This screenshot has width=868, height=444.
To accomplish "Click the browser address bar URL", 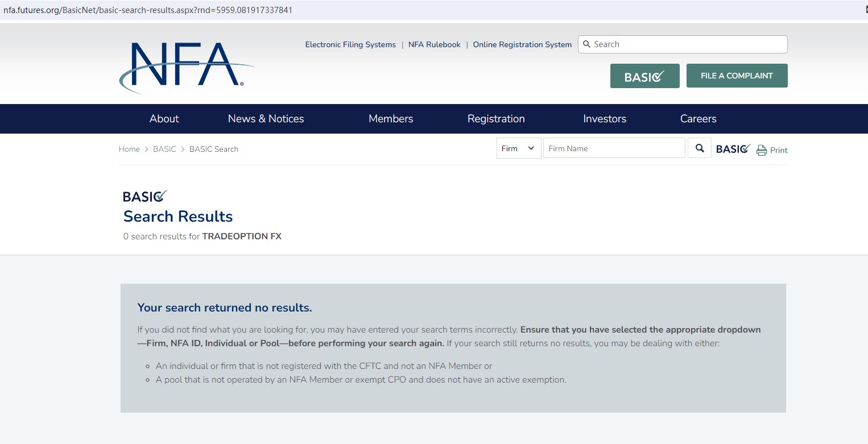I will tap(148, 10).
